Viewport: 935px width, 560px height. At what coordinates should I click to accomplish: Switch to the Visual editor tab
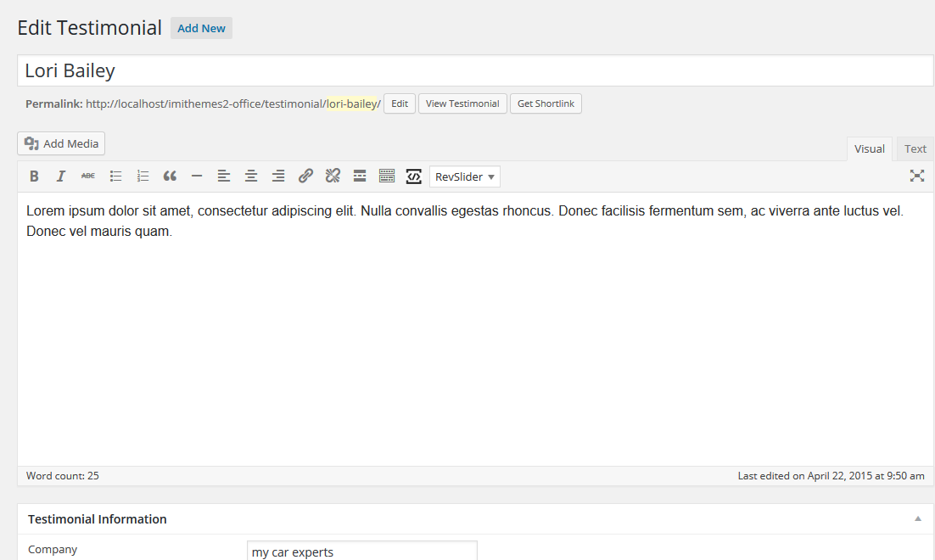click(x=870, y=149)
